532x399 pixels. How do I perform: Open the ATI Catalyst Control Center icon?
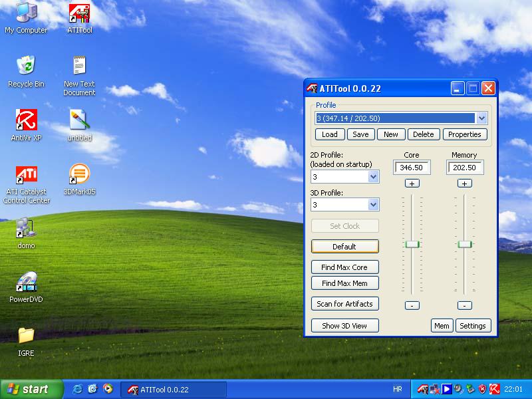pos(26,176)
